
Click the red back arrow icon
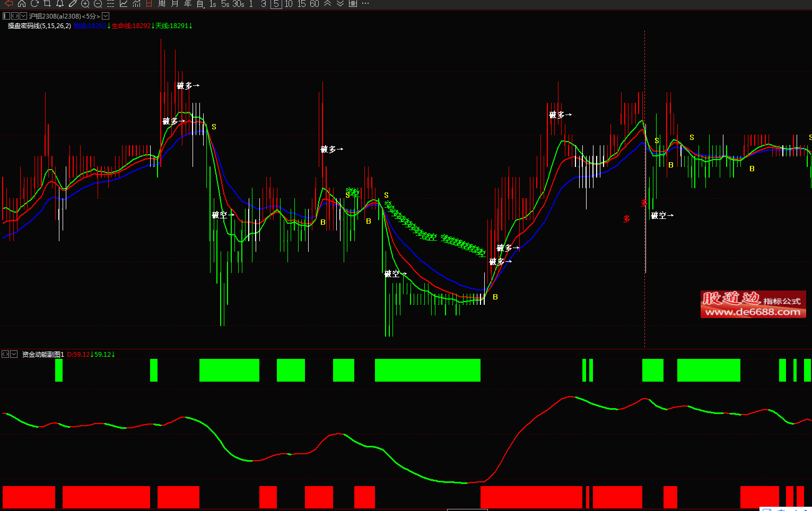pyautogui.click(x=8, y=4)
